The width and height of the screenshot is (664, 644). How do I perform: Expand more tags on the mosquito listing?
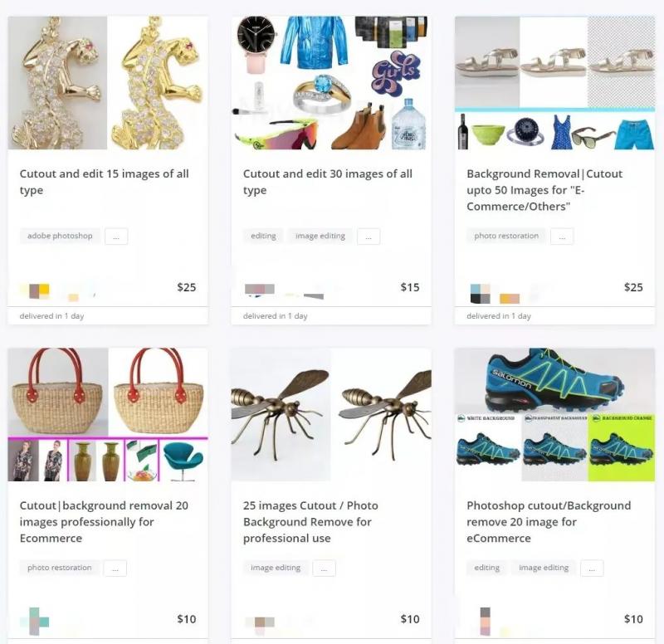click(324, 568)
